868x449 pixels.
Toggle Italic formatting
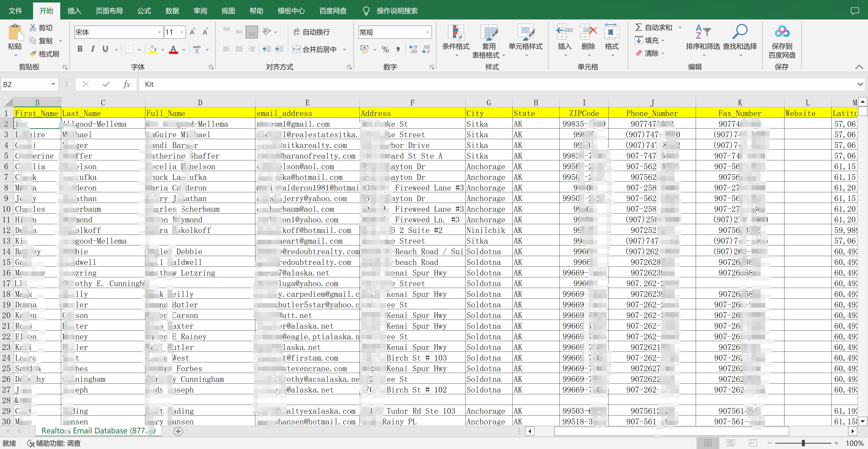[93, 50]
